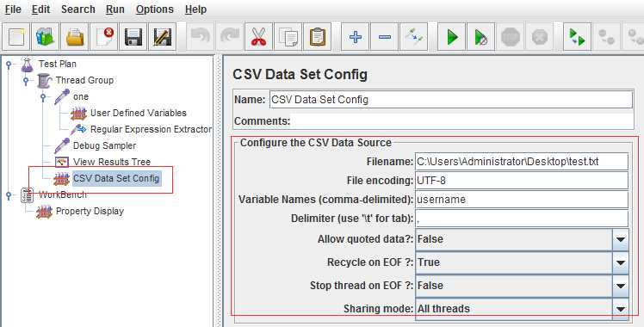Click the Variable Names field

click(522, 200)
